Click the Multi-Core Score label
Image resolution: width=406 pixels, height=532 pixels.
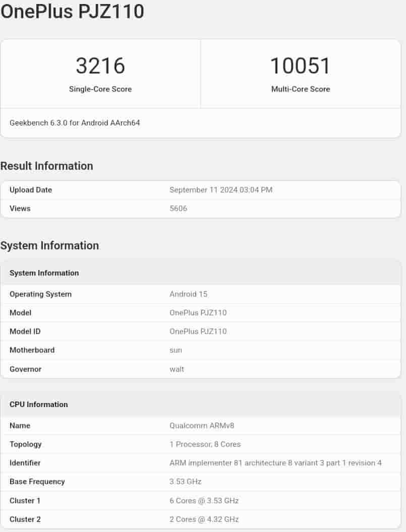(x=301, y=89)
